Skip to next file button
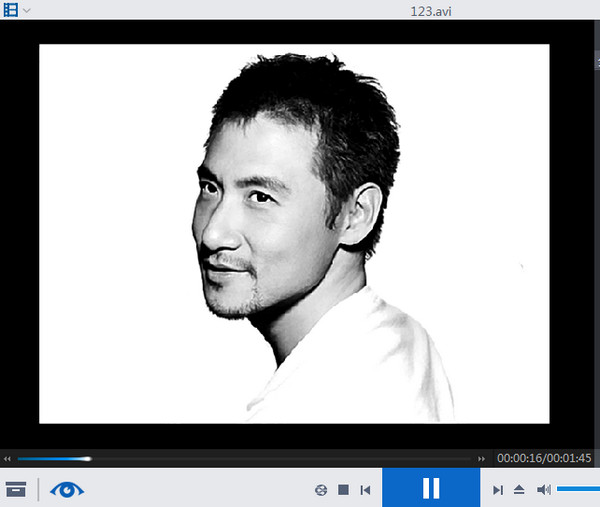 click(x=498, y=490)
